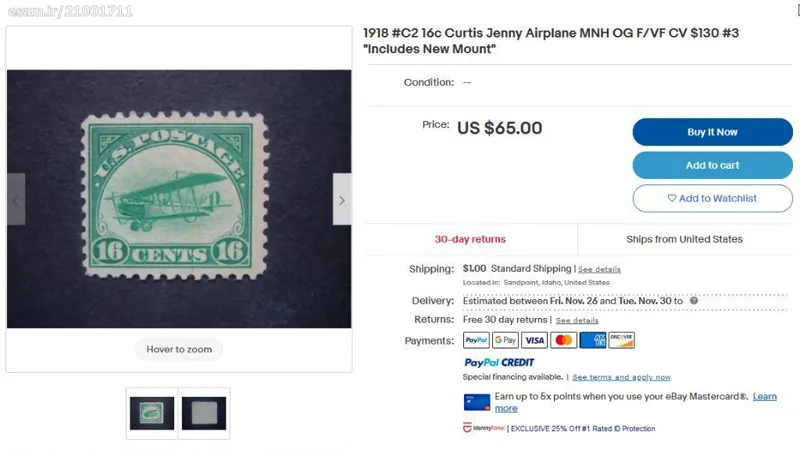
Task: Show previous image with left arrow
Action: click(16, 199)
